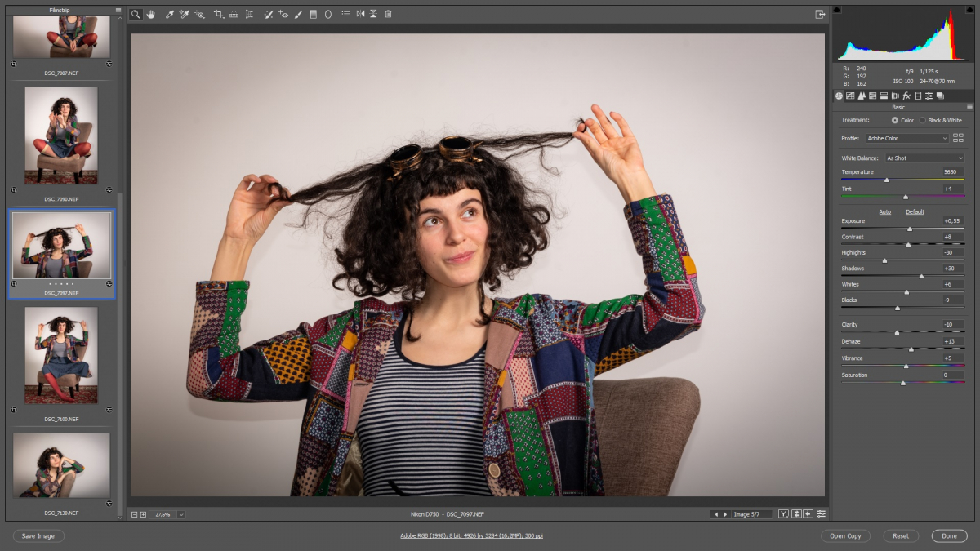
Task: Choose Black & White treatment option
Action: [923, 120]
